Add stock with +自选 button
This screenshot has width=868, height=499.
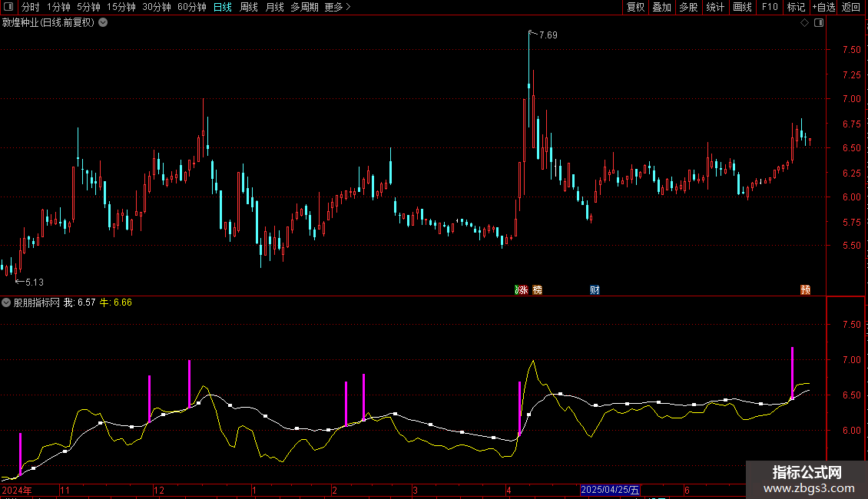pos(823,7)
